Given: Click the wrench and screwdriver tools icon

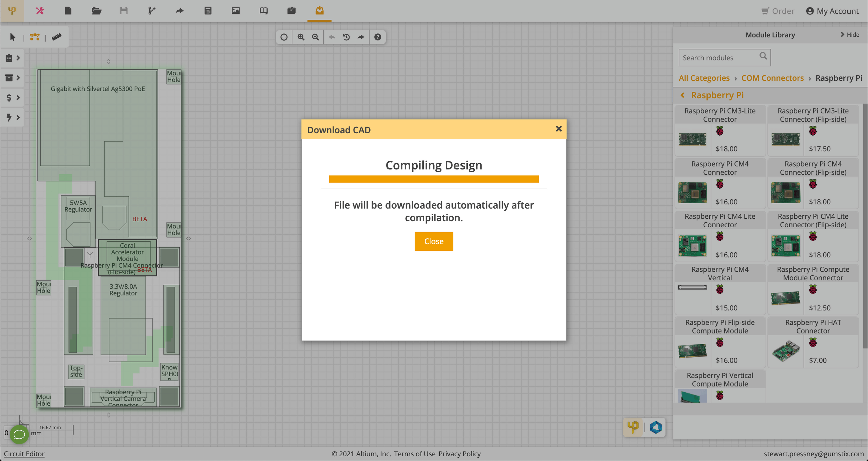Looking at the screenshot, I should point(40,11).
